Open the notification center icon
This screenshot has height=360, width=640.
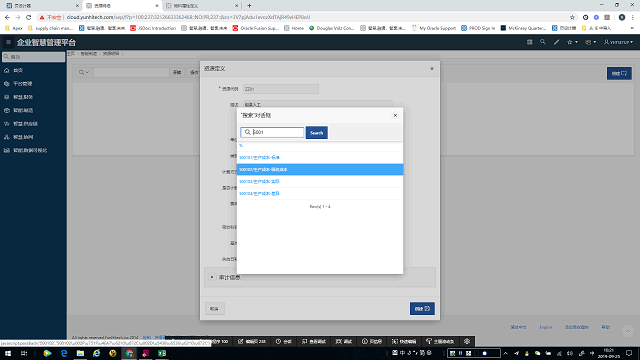click(x=629, y=353)
